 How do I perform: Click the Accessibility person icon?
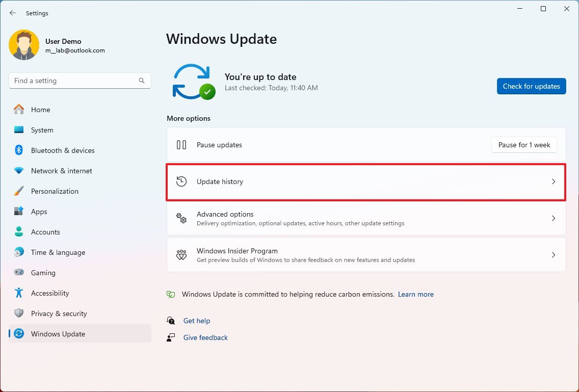19,293
